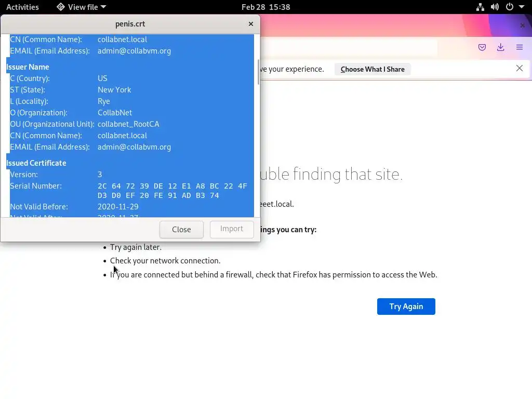
Task: Close the penis.crt certificate dialog
Action: (251, 24)
